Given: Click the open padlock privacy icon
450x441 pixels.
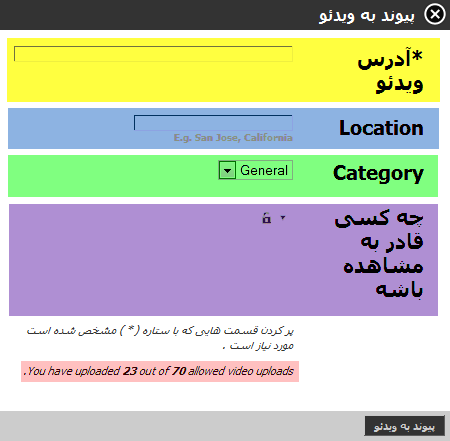Looking at the screenshot, I should 266,218.
